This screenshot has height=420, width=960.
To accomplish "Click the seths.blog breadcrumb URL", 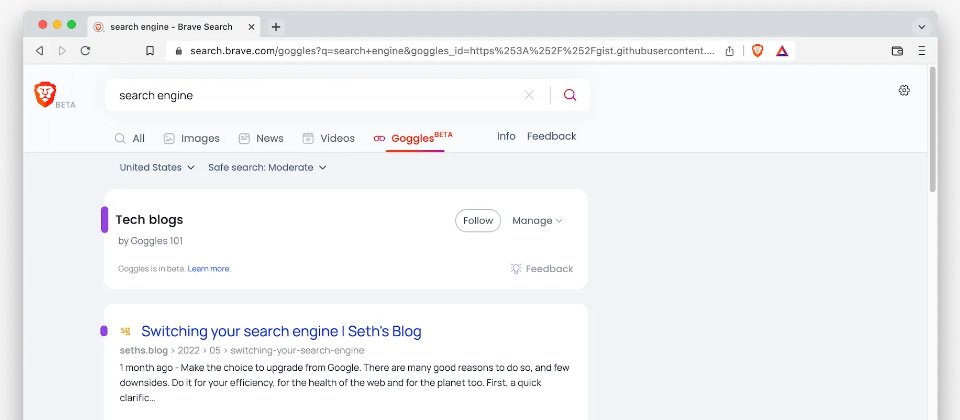I will pos(242,351).
